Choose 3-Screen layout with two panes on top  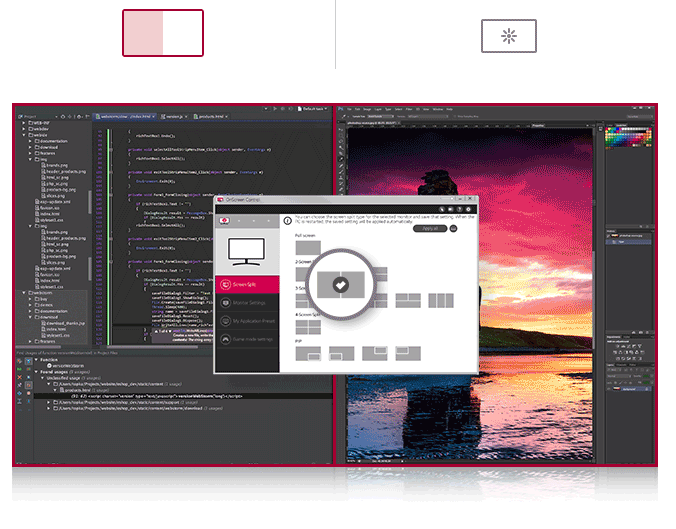click(408, 300)
